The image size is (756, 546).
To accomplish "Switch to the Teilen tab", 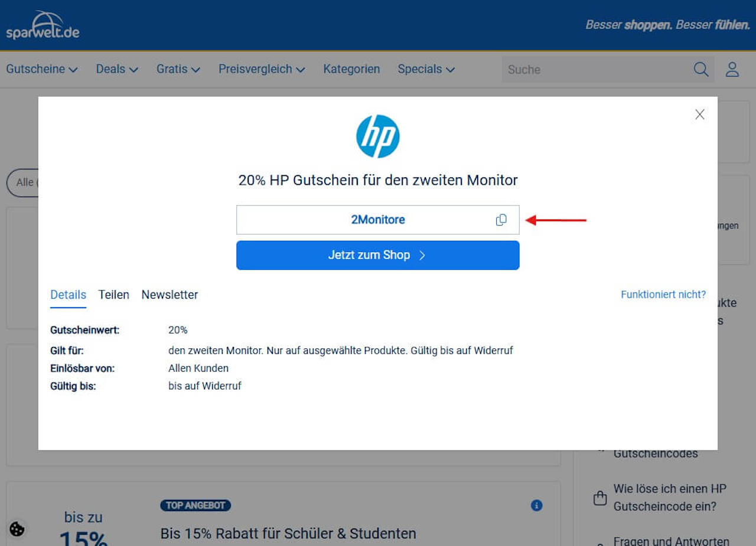I will click(114, 295).
